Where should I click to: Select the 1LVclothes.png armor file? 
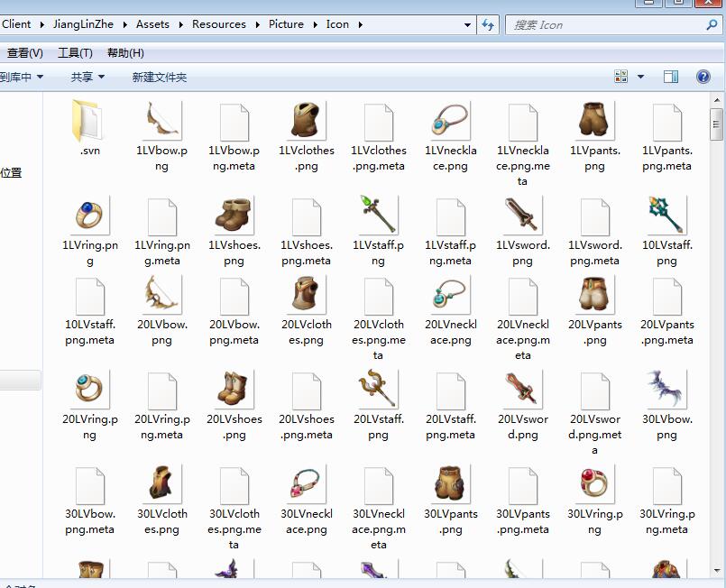[x=306, y=122]
